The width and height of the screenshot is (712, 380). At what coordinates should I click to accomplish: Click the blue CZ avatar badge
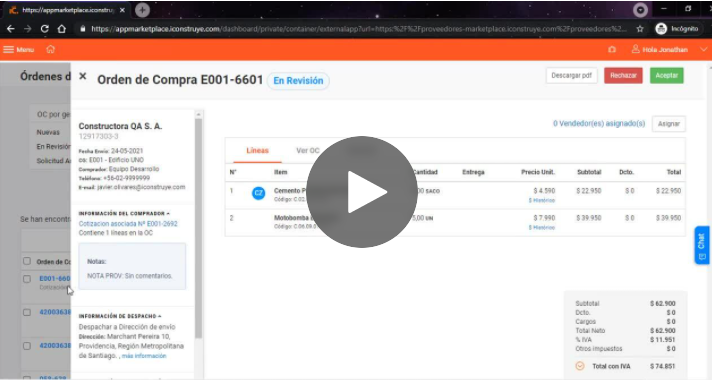click(258, 193)
